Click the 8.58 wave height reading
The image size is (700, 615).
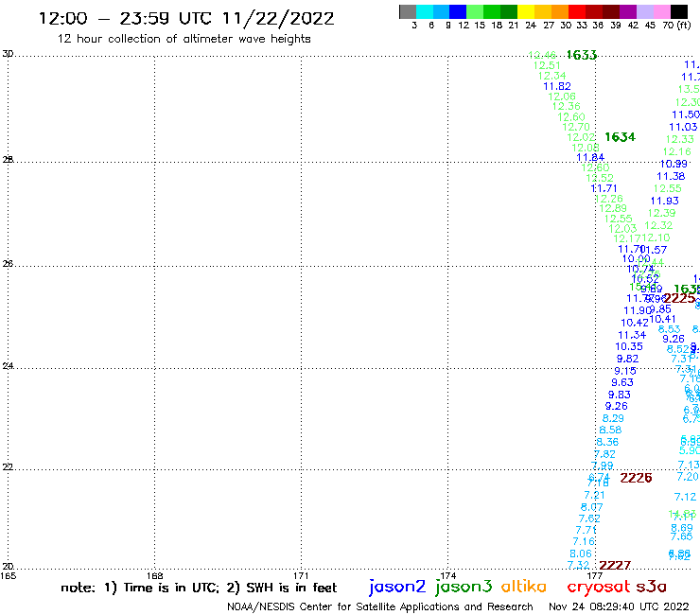tap(610, 430)
